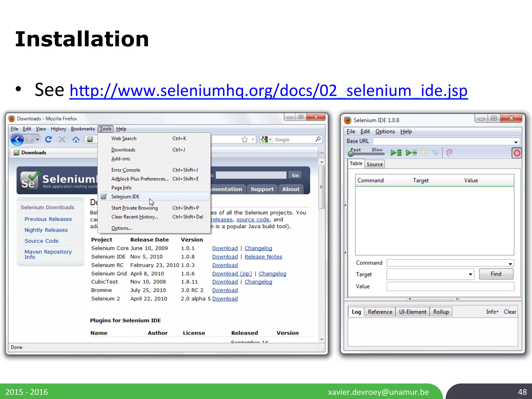Open Firefox Tools menu
This screenshot has width=532, height=399.
click(x=105, y=129)
